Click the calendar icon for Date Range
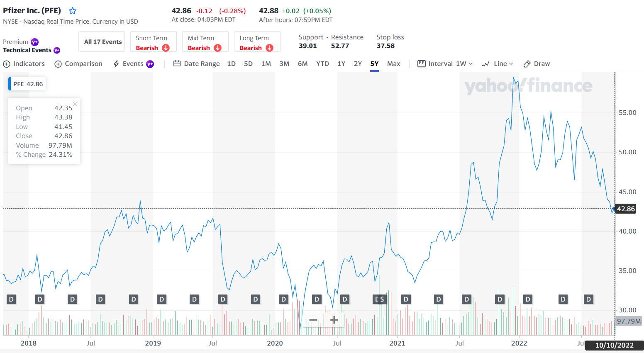This screenshot has width=644, height=353. tap(177, 63)
